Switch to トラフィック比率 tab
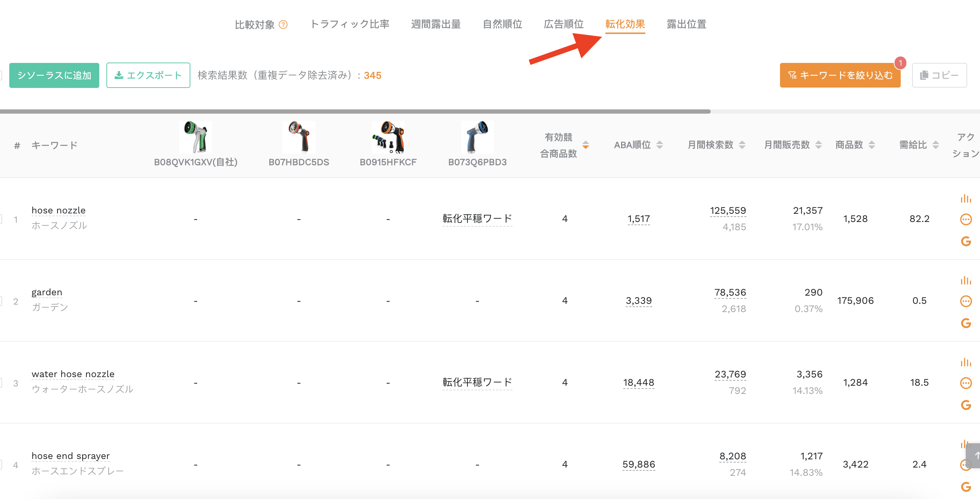 click(x=350, y=24)
